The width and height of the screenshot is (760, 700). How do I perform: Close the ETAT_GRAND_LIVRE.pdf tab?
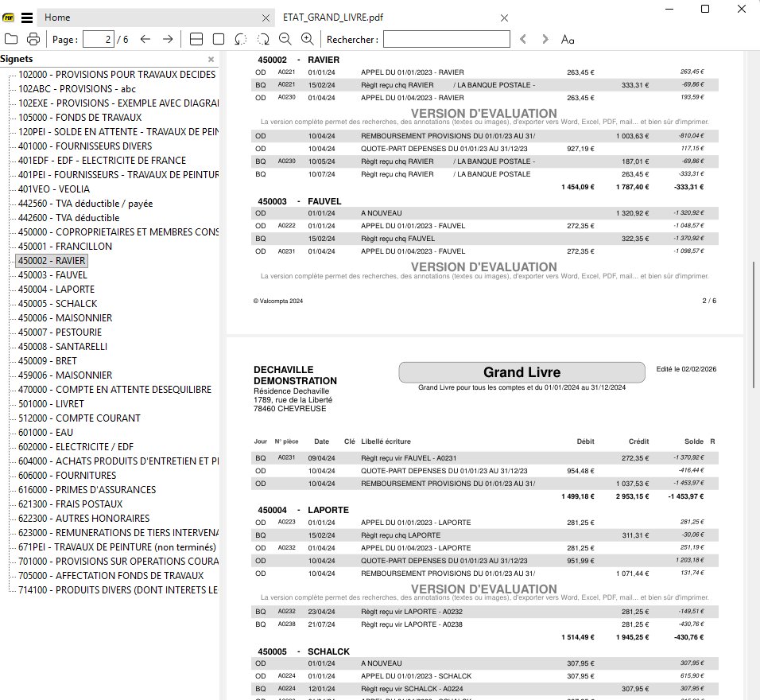click(x=504, y=17)
